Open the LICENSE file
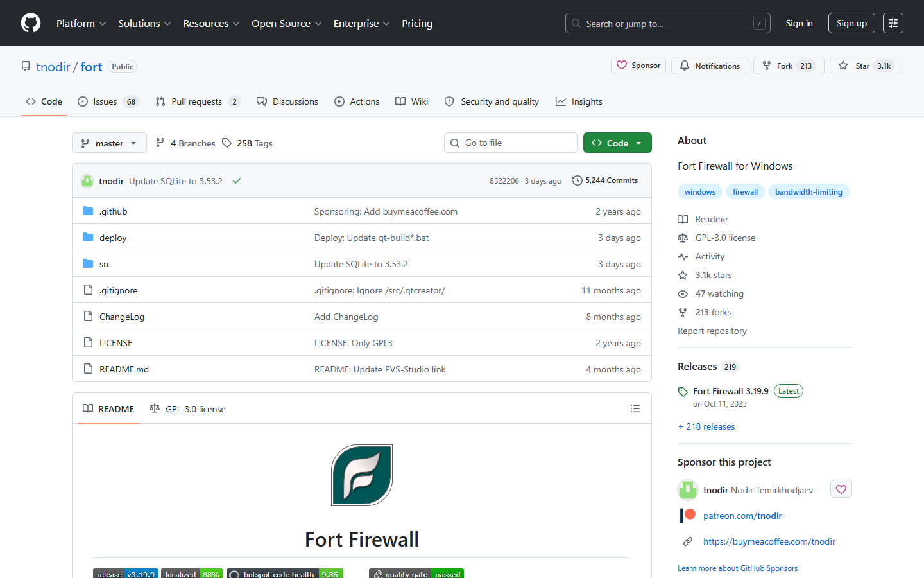924x578 pixels. pyautogui.click(x=116, y=343)
